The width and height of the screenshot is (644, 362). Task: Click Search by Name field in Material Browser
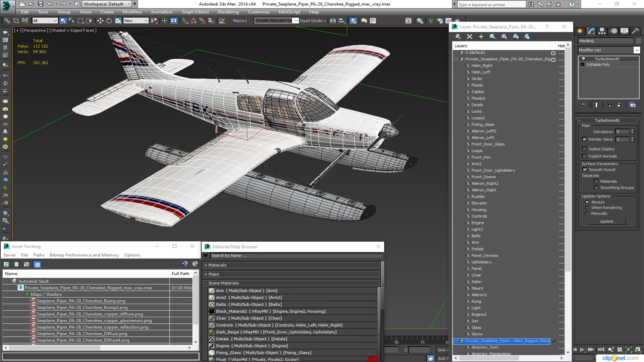296,256
